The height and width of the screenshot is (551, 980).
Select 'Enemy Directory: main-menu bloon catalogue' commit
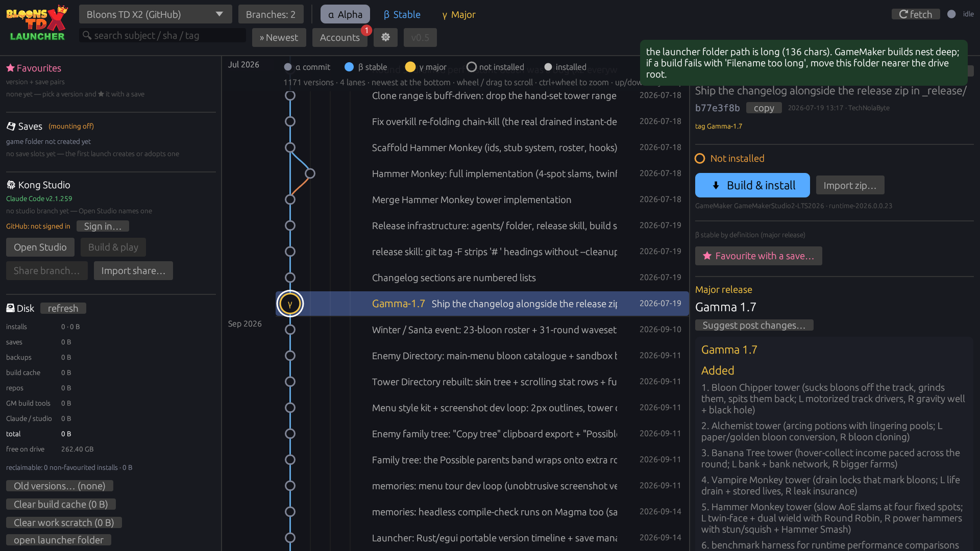482,356
